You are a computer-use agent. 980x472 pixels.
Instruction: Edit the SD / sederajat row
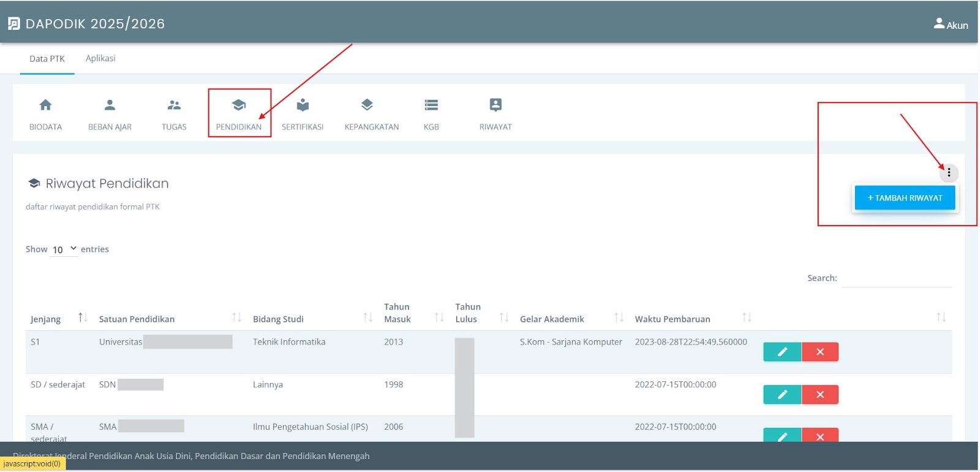pyautogui.click(x=782, y=394)
